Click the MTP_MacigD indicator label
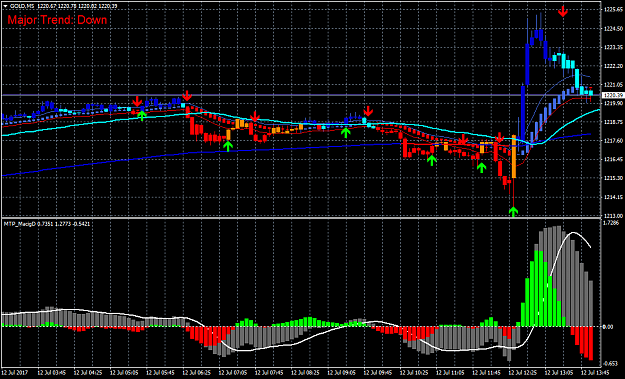The height and width of the screenshot is (379, 625). click(20, 224)
